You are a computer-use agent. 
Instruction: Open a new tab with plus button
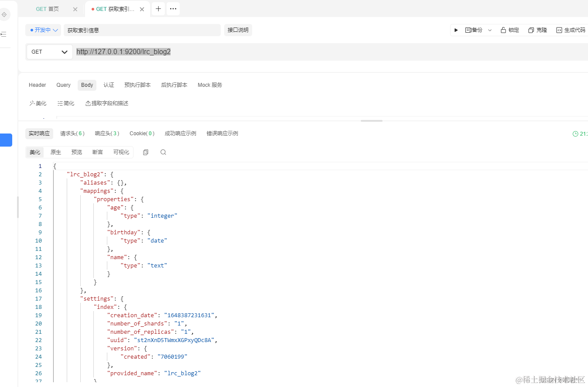158,9
